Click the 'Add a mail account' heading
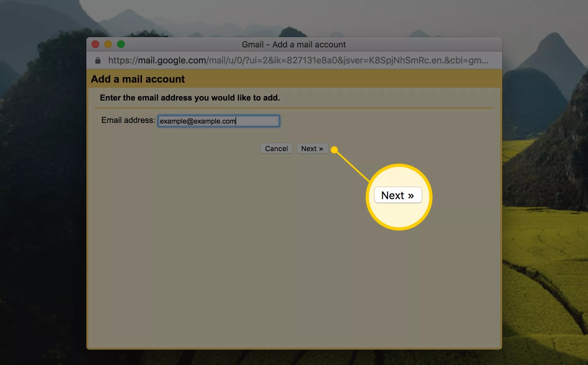The image size is (588, 365). tap(138, 79)
